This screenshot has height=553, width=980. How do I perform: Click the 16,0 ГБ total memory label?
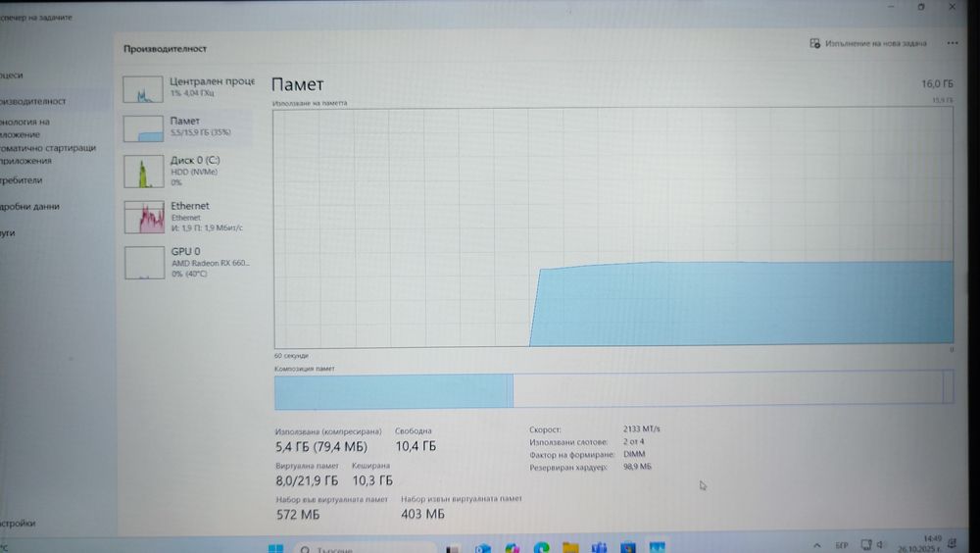click(937, 83)
